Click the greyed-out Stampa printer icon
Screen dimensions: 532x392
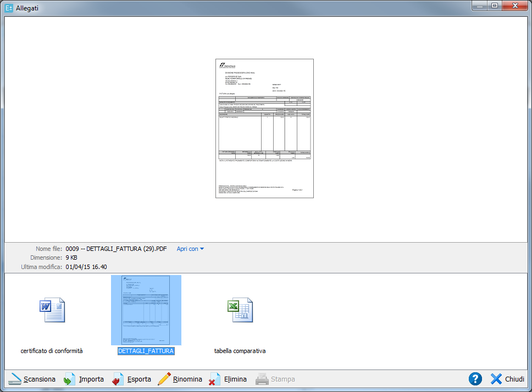pyautogui.click(x=262, y=379)
